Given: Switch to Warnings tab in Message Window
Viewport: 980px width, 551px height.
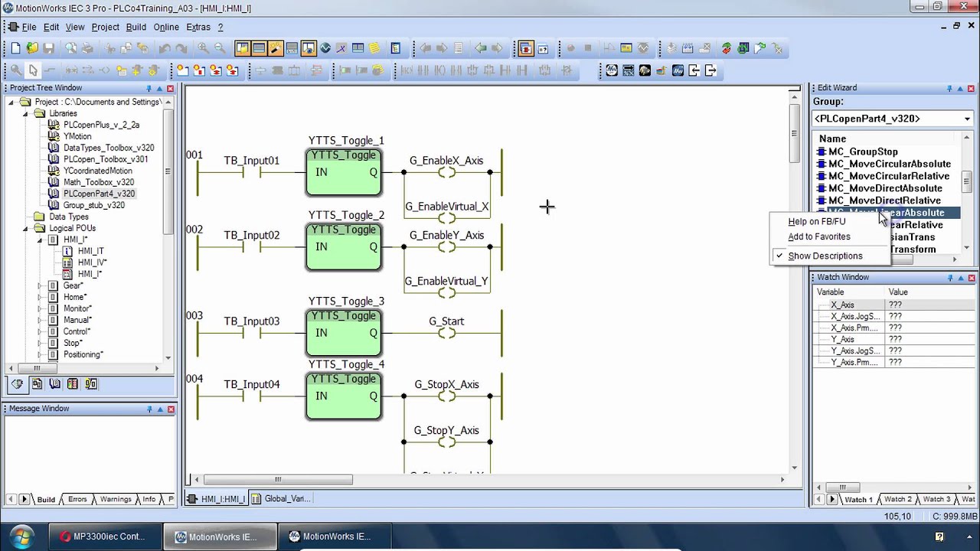Looking at the screenshot, I should coord(116,499).
